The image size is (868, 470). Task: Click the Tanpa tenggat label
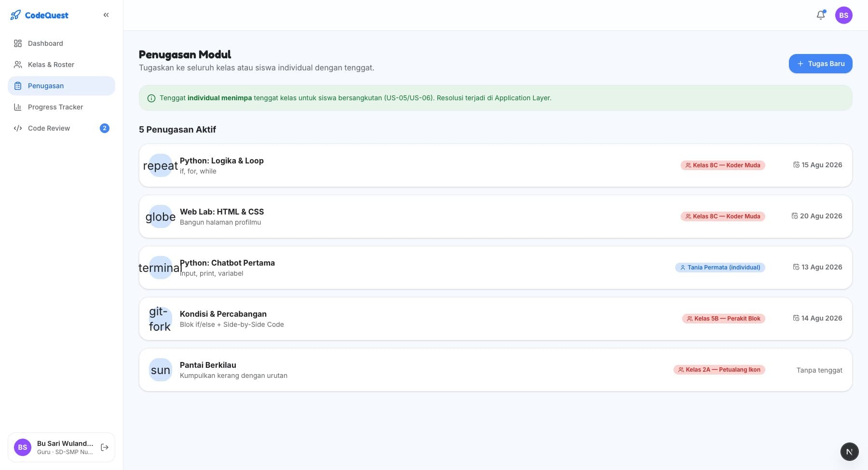coord(819,370)
